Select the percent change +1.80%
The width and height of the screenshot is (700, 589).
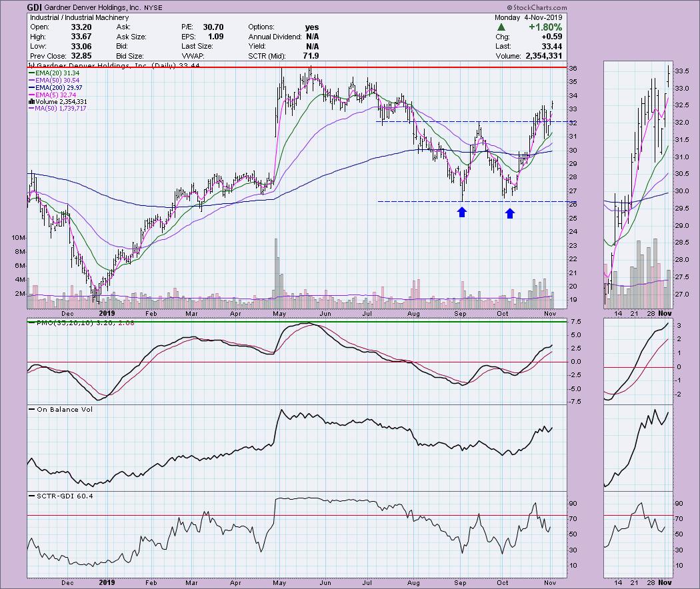pos(545,27)
